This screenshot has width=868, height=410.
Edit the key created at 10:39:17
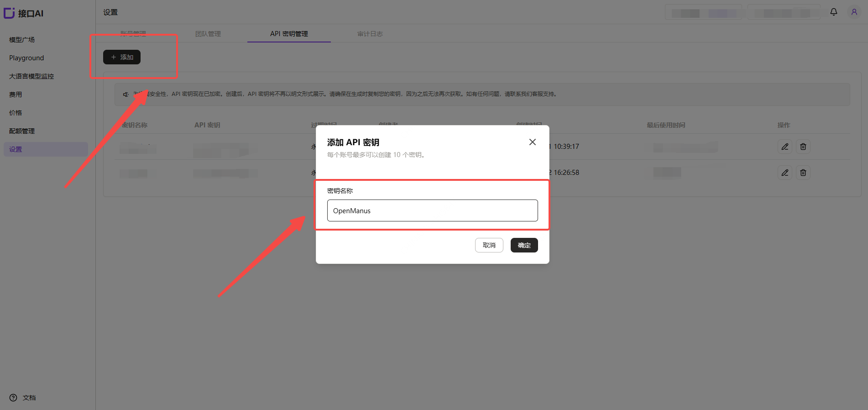pos(785,147)
